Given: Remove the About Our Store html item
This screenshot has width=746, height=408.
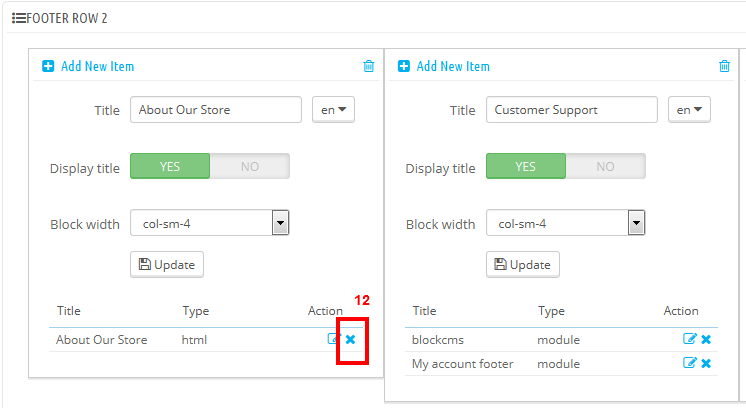Looking at the screenshot, I should pos(351,340).
